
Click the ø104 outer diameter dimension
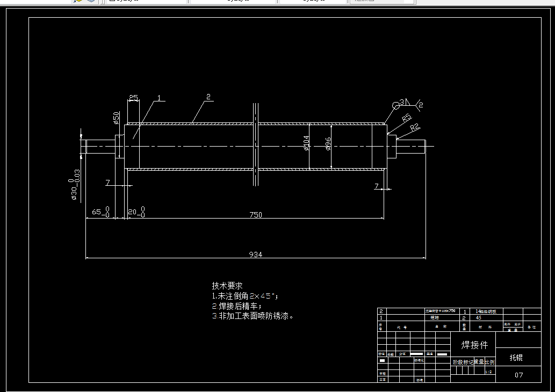click(x=307, y=143)
